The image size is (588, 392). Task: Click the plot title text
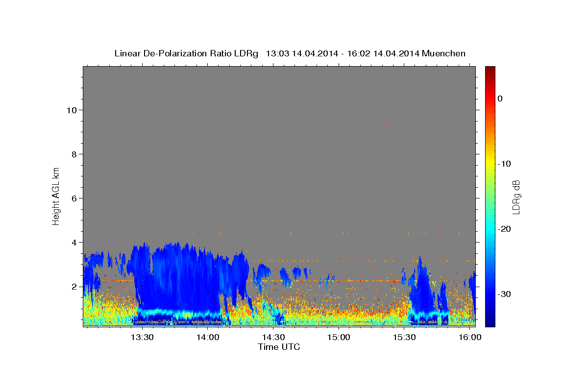tap(290, 53)
